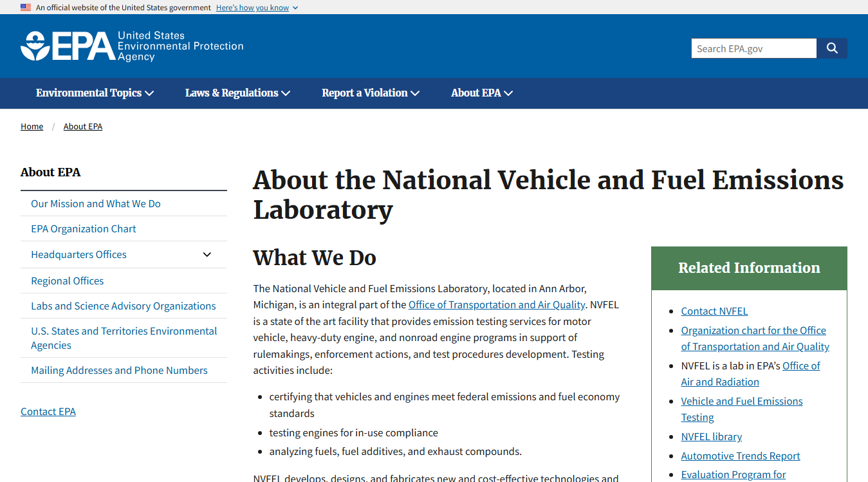Open the Report a Violation menu
The width and height of the screenshot is (868, 482).
point(371,93)
